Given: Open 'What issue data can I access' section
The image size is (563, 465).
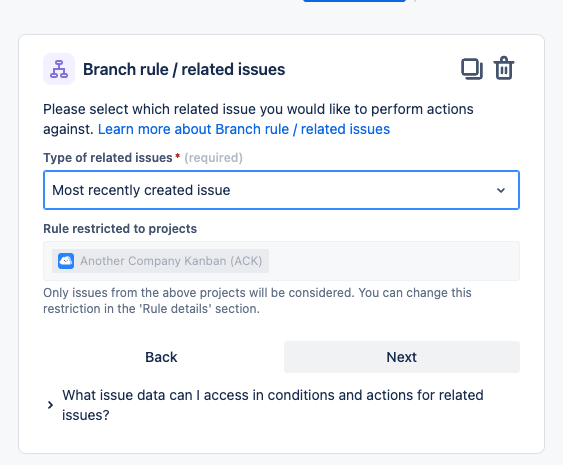Looking at the screenshot, I should pyautogui.click(x=273, y=405).
